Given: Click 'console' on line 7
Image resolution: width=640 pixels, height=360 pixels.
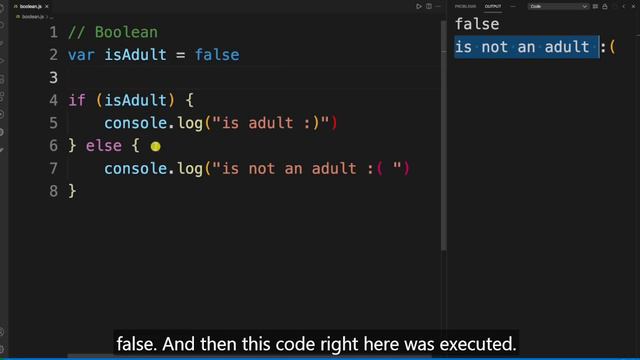Looking at the screenshot, I should (x=136, y=168).
